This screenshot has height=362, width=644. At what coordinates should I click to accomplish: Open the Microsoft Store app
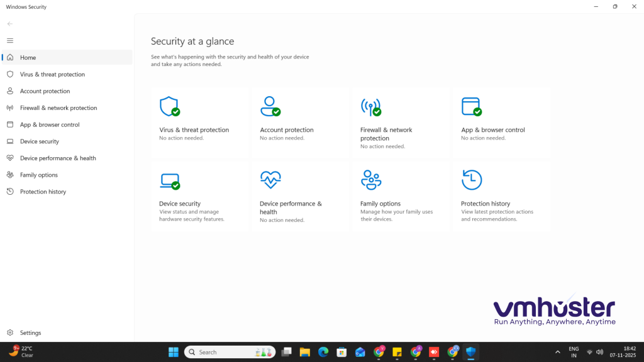[341, 351]
